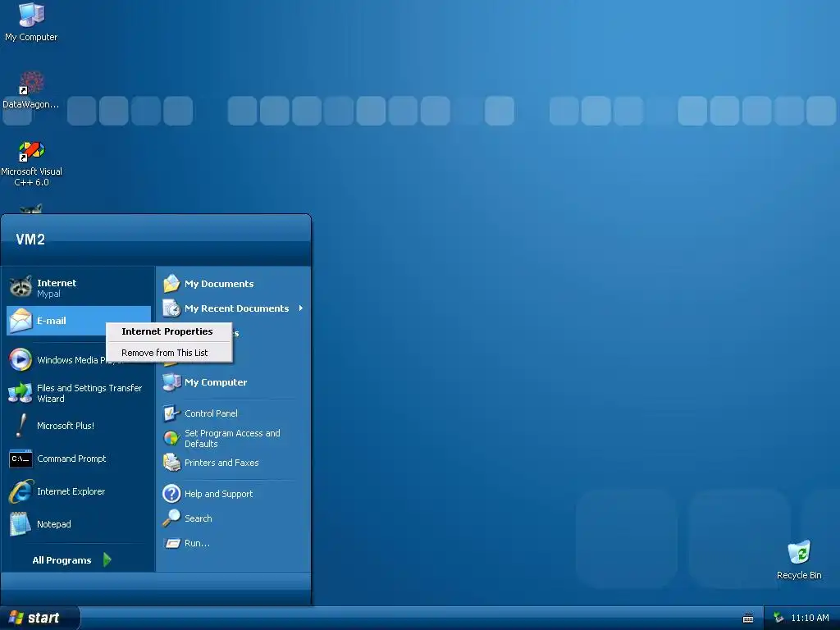840x630 pixels.
Task: Click the Microsoft Plus! exclamation icon
Action: click(21, 426)
